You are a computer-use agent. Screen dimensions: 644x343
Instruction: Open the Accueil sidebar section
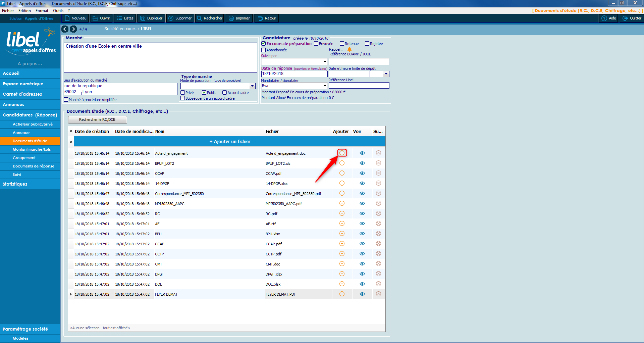[x=30, y=73]
